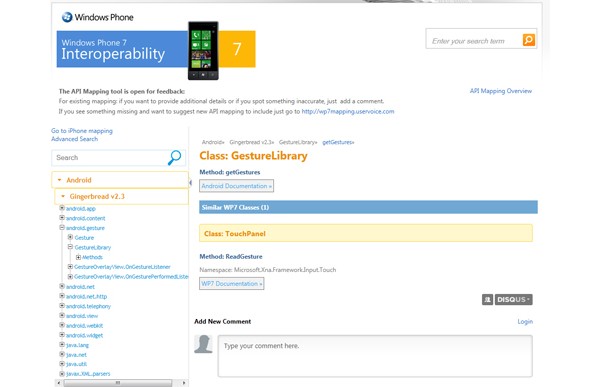Open the android.content package link
This screenshot has height=387, width=600.
coord(85,218)
